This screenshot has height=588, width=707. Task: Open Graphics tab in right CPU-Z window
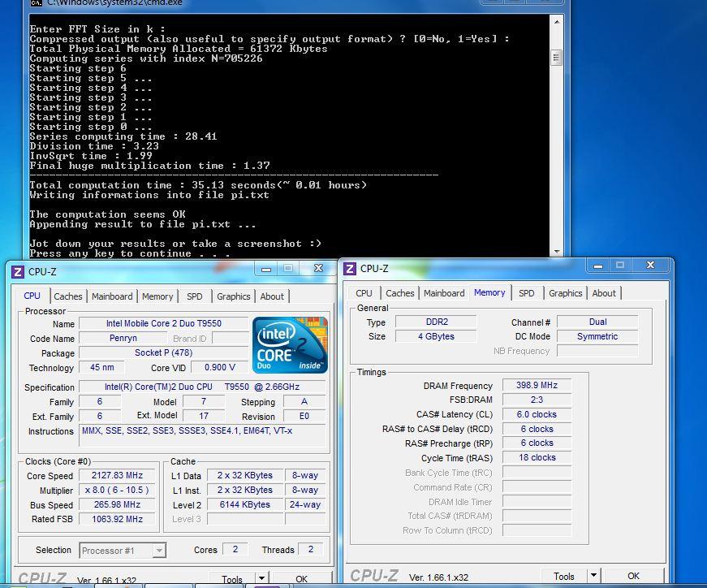[x=566, y=293]
